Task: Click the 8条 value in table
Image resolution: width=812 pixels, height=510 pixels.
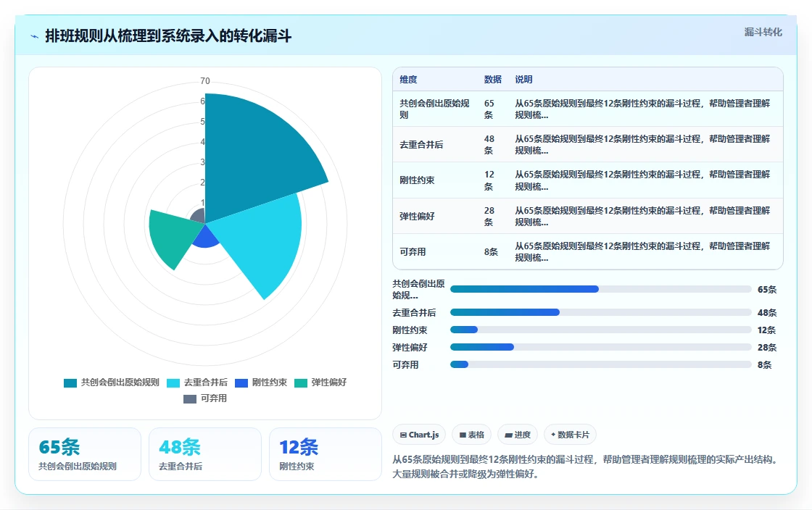Action: click(x=491, y=252)
